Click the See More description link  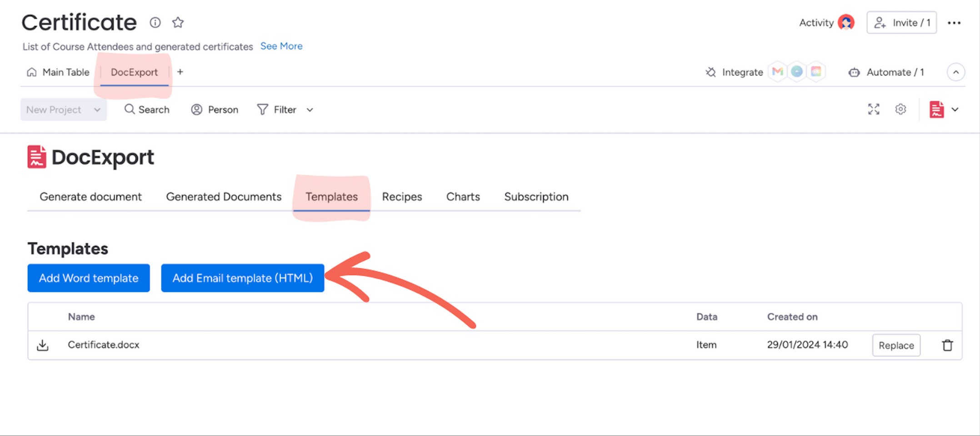pos(281,46)
